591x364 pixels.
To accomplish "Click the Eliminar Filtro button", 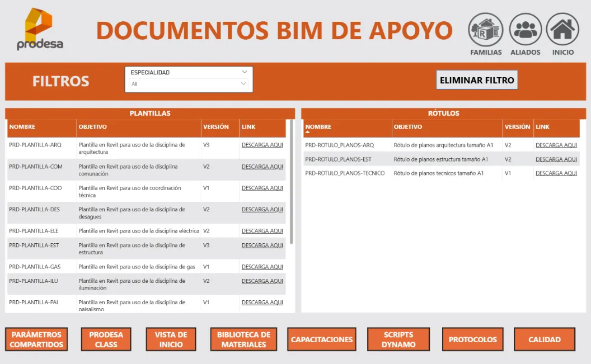I will (477, 80).
